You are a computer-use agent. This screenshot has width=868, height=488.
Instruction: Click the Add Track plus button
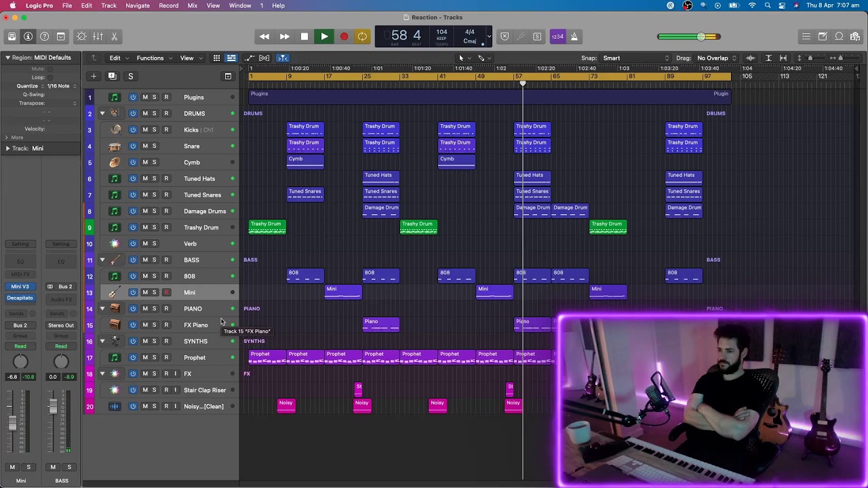coord(94,76)
